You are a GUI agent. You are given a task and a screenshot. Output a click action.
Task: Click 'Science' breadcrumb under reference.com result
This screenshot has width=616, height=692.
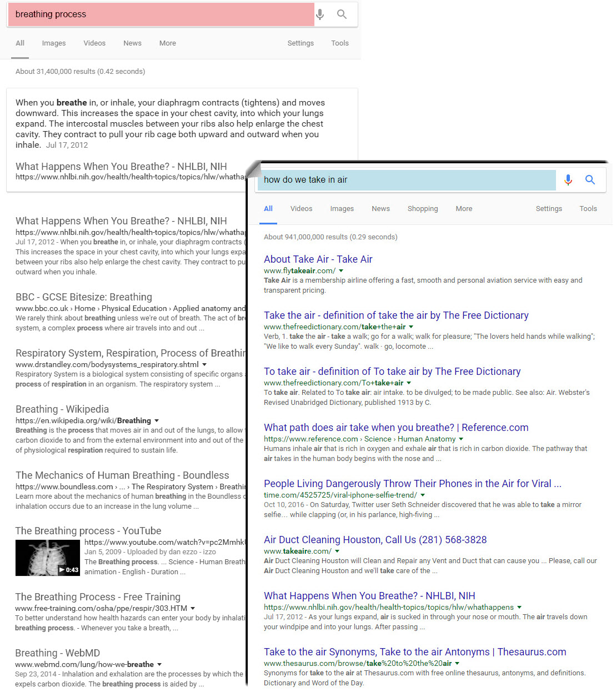(378, 439)
